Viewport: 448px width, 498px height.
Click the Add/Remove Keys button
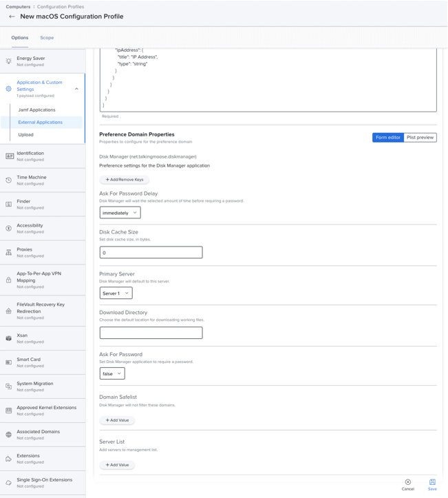(x=125, y=180)
